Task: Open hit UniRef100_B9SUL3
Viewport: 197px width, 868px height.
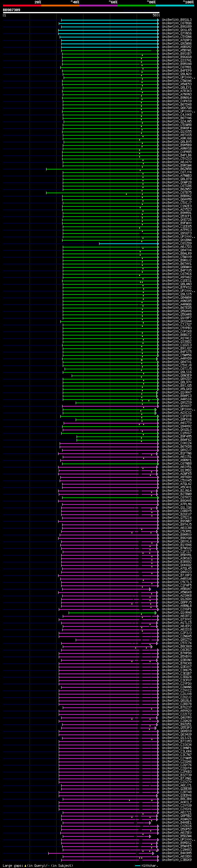Action: point(177,20)
